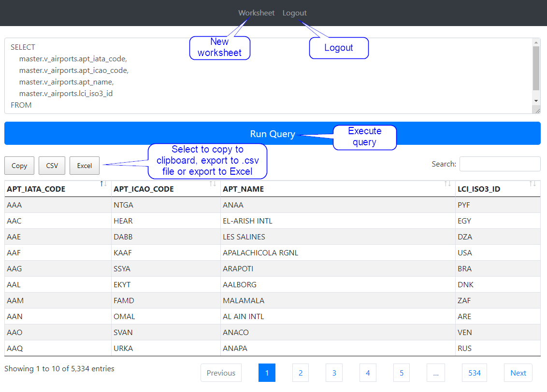This screenshot has height=392, width=547.
Task: Select the cell SSYA
Action: [166, 268]
